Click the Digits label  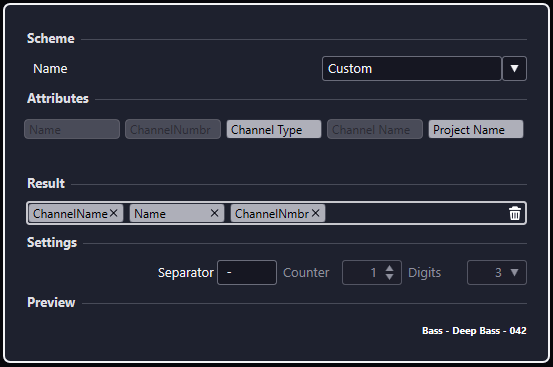[x=425, y=273]
